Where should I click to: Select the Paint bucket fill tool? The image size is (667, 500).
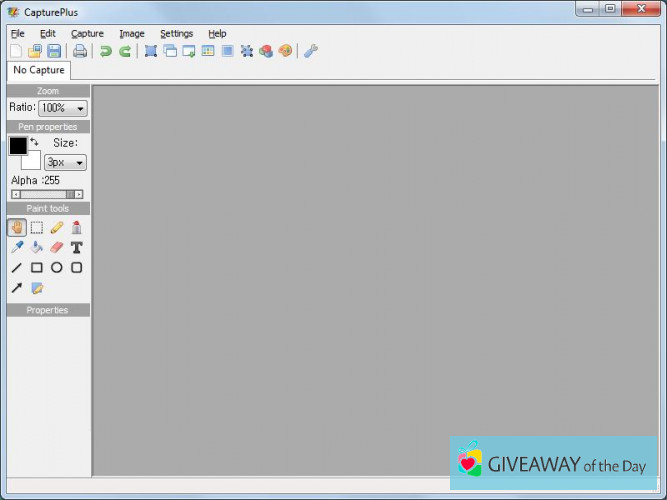click(x=37, y=248)
